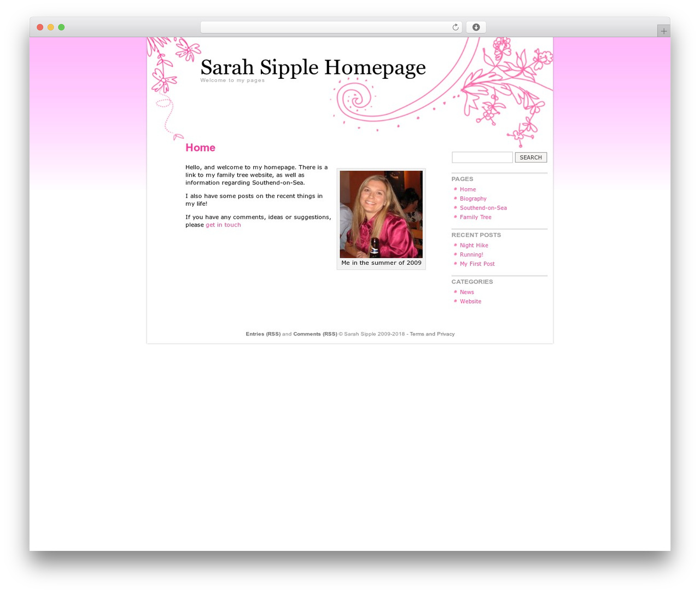Click the green maximize window button

(x=61, y=27)
